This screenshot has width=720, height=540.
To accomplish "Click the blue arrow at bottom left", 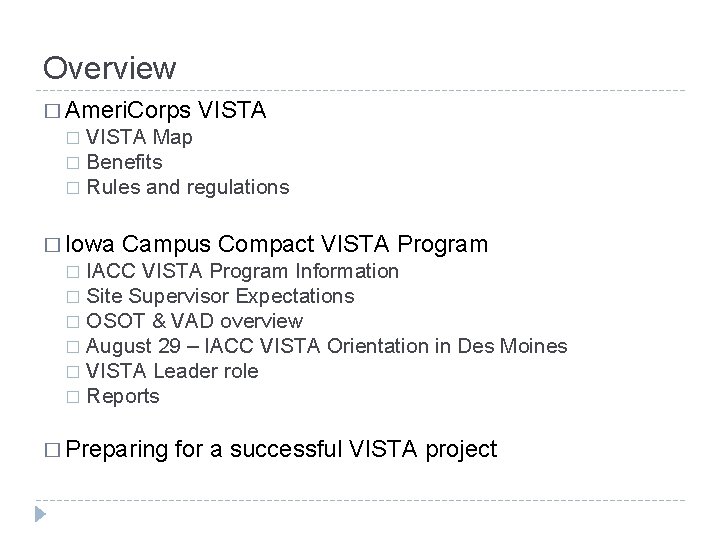I will 39,516.
